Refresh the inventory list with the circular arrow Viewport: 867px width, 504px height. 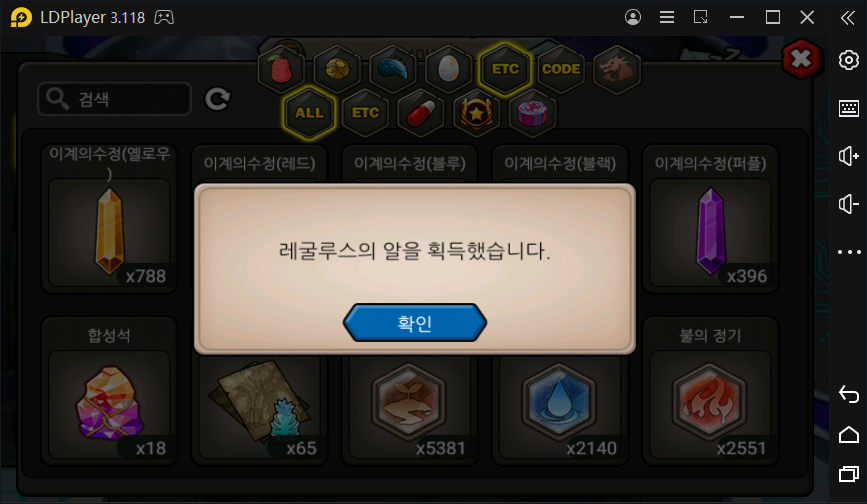point(217,99)
